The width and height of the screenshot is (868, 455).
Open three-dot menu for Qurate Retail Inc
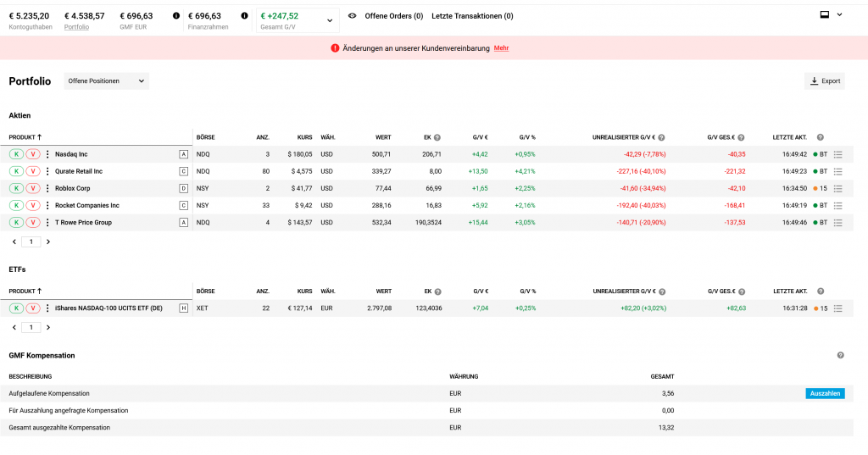[x=47, y=171]
